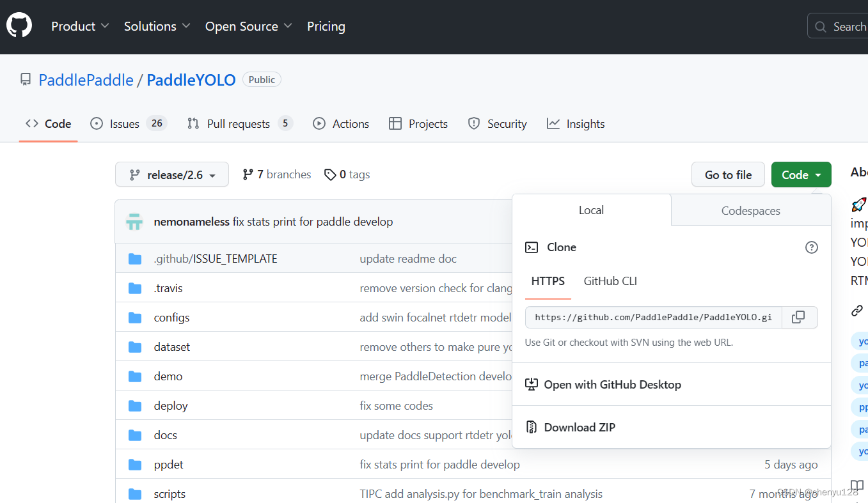The image size is (868, 503).
Task: Click the ZIP file icon
Action: [x=532, y=427]
